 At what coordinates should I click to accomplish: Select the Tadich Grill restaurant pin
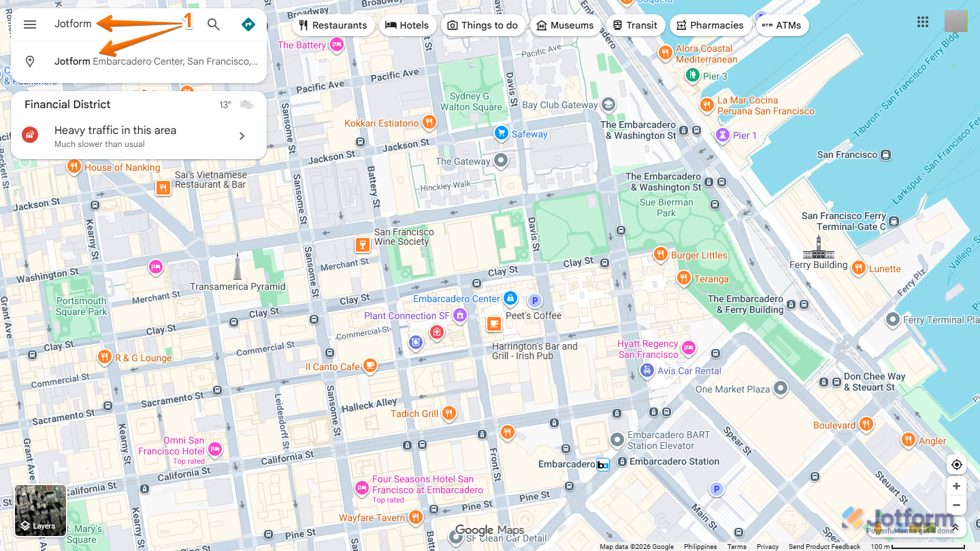coord(448,413)
